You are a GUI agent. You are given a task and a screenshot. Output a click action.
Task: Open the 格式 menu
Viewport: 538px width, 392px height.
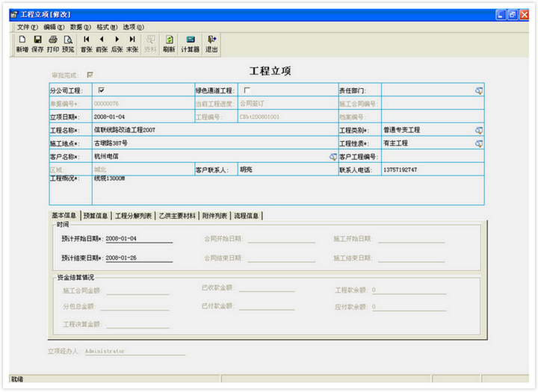click(x=107, y=27)
